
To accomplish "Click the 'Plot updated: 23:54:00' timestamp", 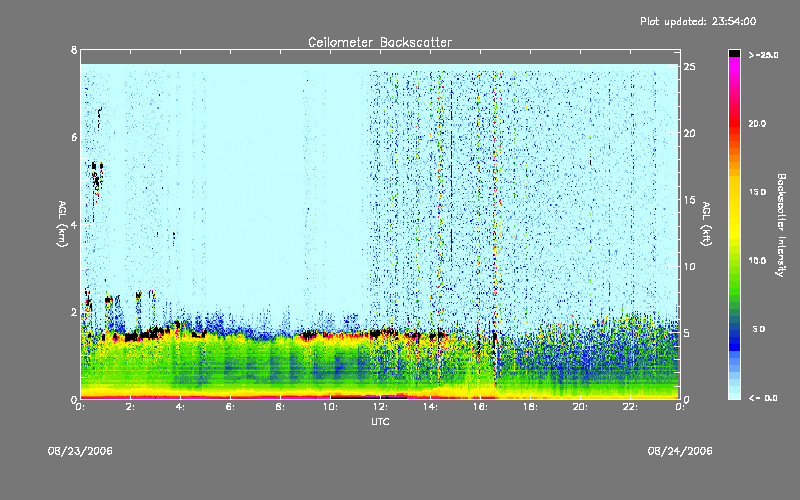I will coord(698,21).
